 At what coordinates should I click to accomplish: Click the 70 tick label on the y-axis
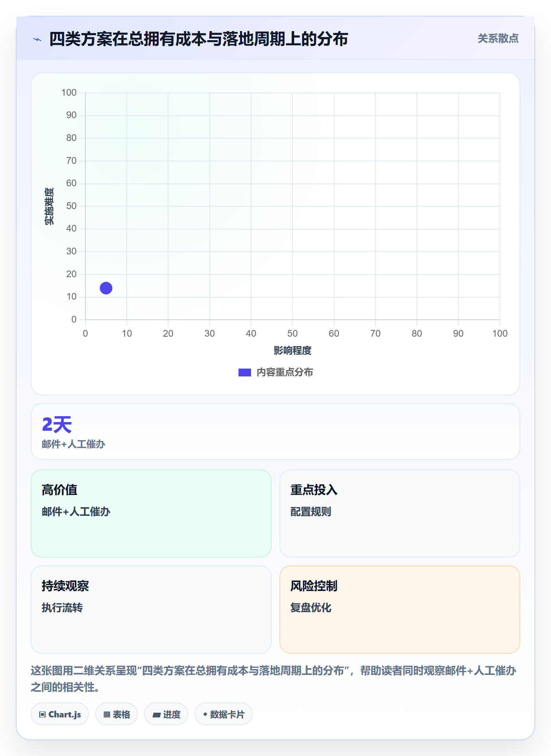71,161
